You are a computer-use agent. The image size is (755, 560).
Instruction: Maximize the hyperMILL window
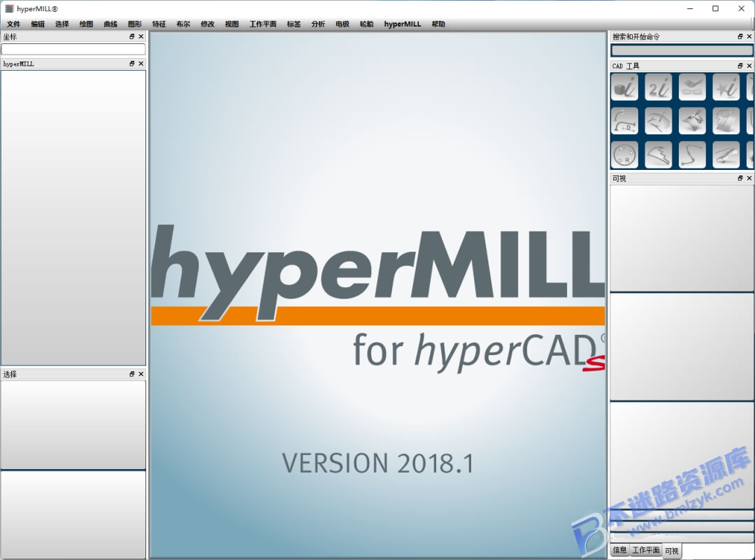click(x=716, y=8)
